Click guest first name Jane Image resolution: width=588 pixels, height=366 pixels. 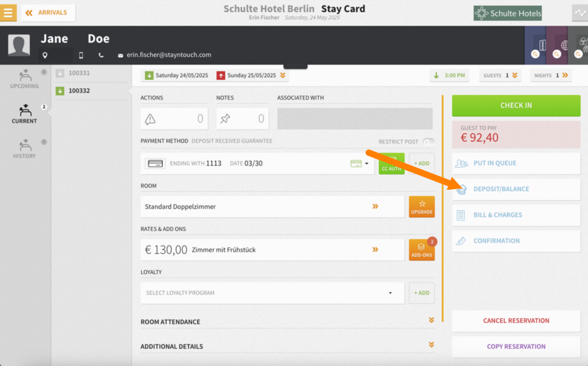tap(54, 38)
